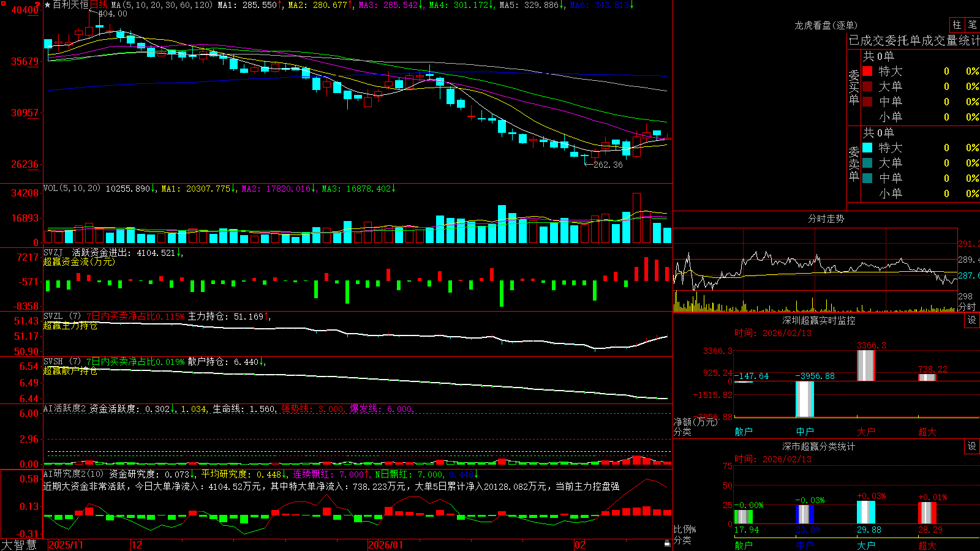Click the cyan 特大 sell-order swatch
Image resolution: width=980 pixels, height=551 pixels.
click(x=867, y=148)
